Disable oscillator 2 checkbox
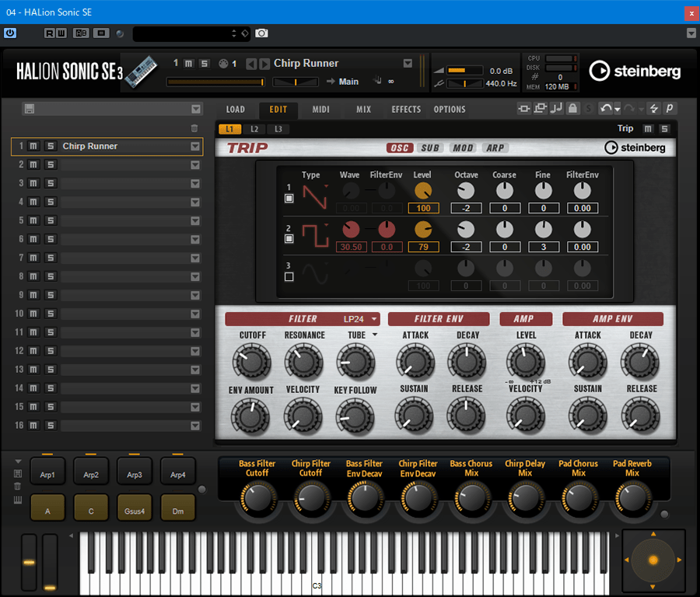Screen dimensions: 700x597 289,239
